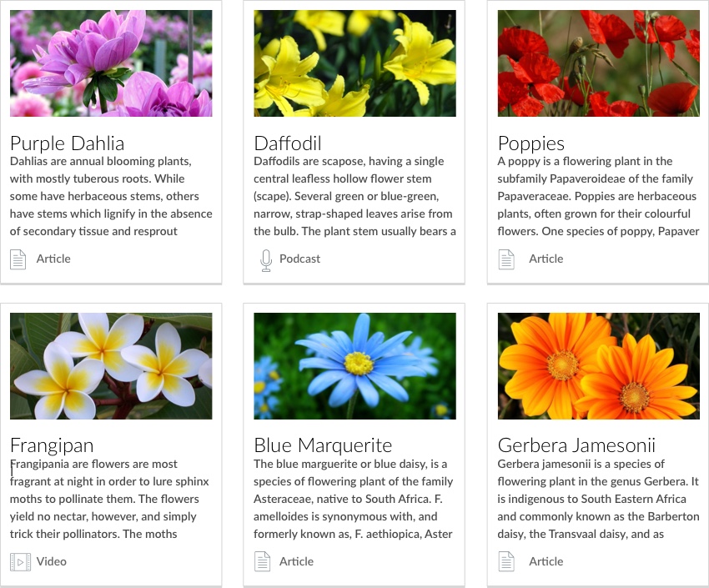This screenshot has width=709, height=588.
Task: Open the Purple Dahlia photo
Action: coord(111,63)
